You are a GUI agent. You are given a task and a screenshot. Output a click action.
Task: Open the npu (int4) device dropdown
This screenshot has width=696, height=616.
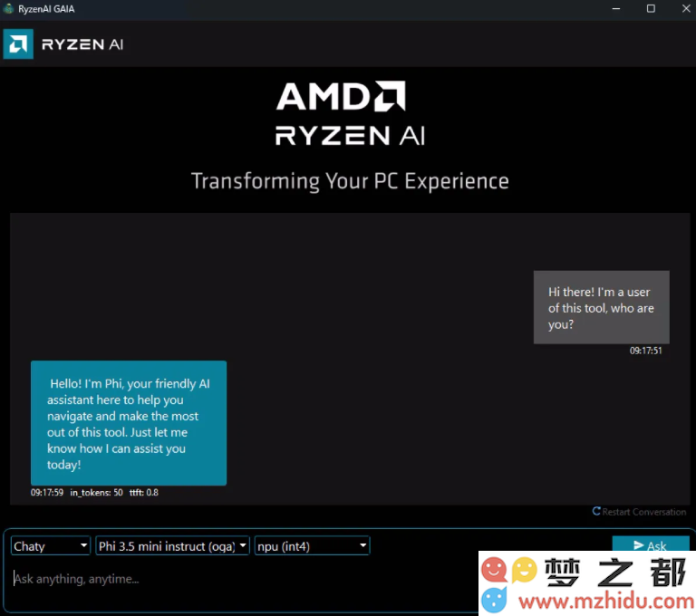[312, 545]
